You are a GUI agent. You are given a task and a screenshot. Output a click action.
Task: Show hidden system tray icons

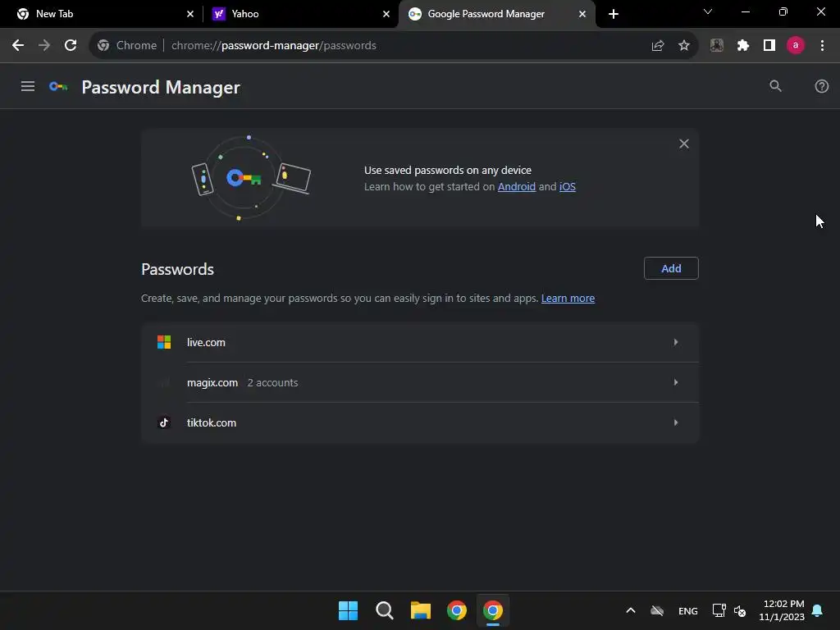(x=631, y=610)
